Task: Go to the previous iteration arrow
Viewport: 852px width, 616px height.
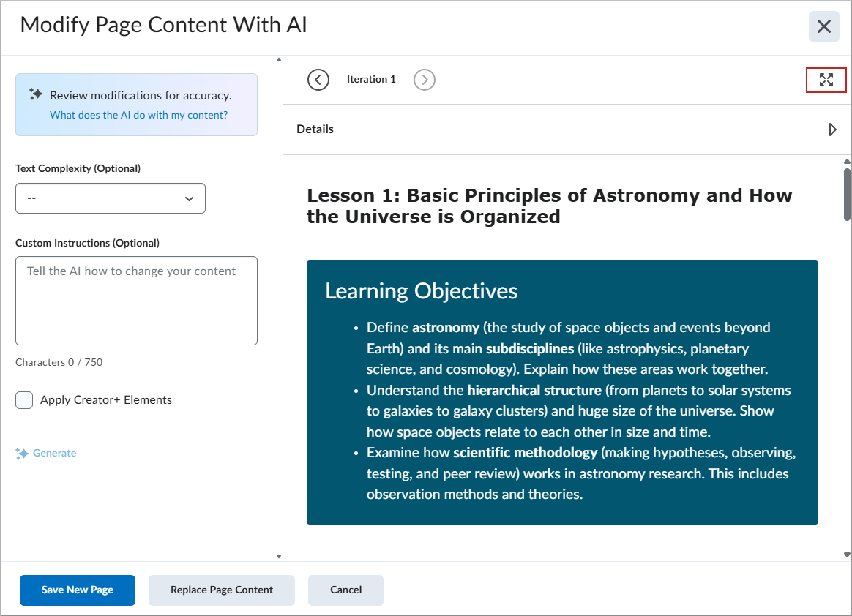Action: coord(318,80)
